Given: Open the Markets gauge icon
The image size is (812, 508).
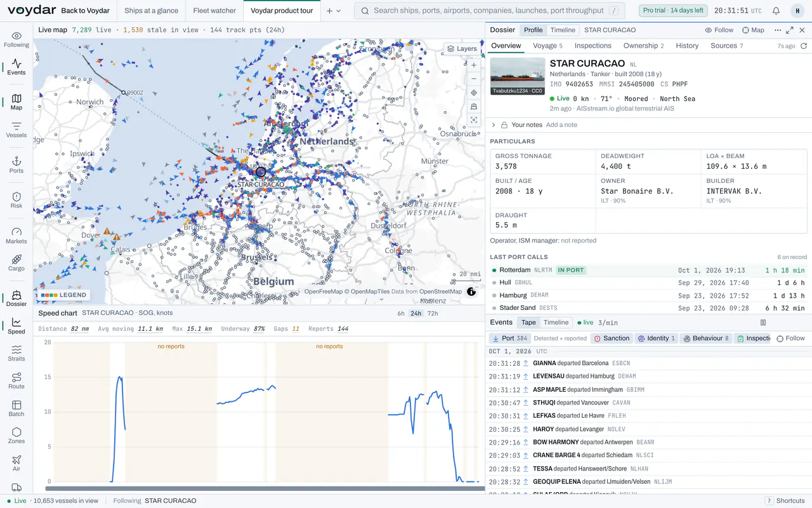Looking at the screenshot, I should [16, 236].
